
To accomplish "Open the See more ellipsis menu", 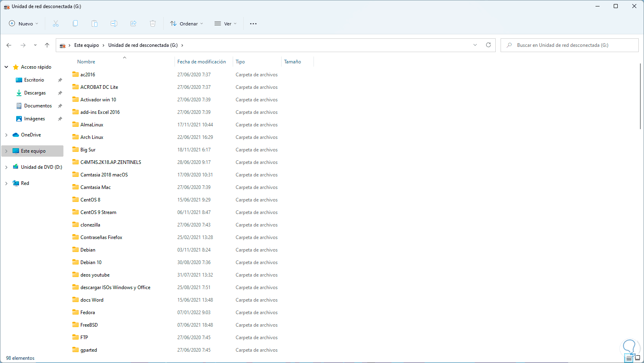I will pos(253,24).
